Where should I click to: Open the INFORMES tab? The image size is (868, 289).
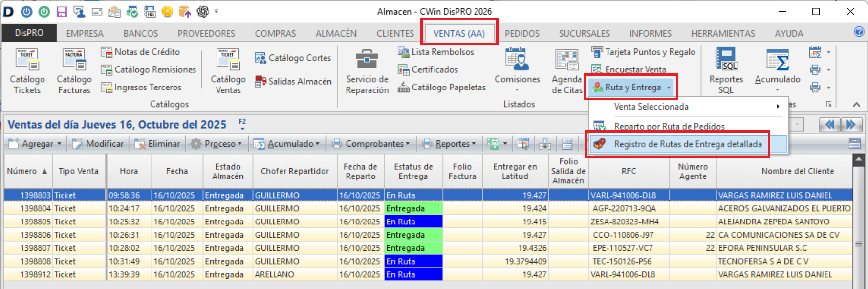650,33
